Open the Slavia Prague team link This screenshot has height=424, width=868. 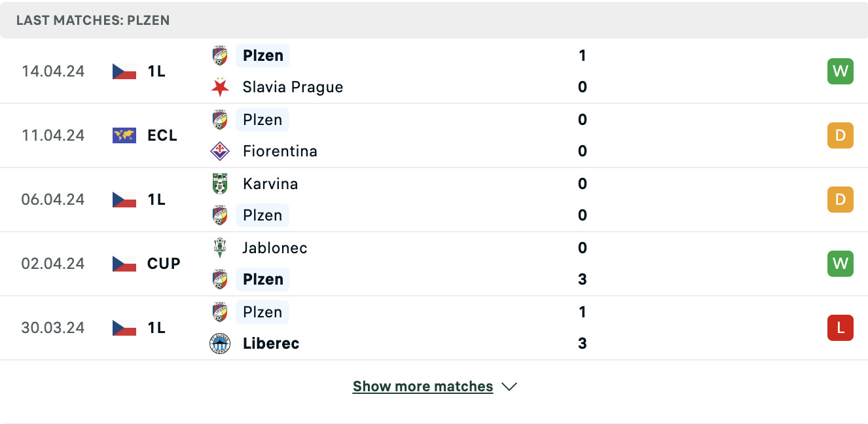(293, 87)
